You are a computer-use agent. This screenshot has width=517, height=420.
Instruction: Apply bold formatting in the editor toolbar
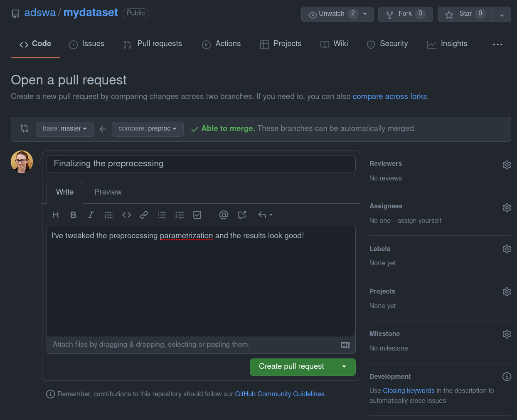click(73, 215)
